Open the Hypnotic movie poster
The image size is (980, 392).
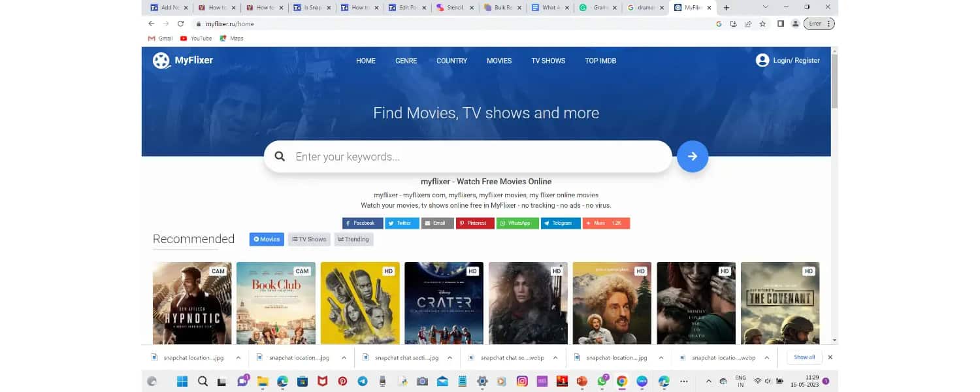[192, 303]
